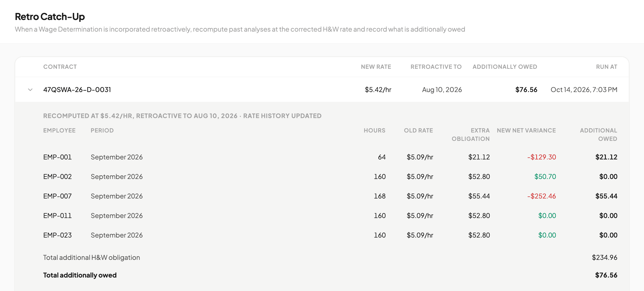Image resolution: width=644 pixels, height=291 pixels.
Task: Collapse the 47QSWA-26-D-0031 contract row chevron
Action: pos(30,90)
